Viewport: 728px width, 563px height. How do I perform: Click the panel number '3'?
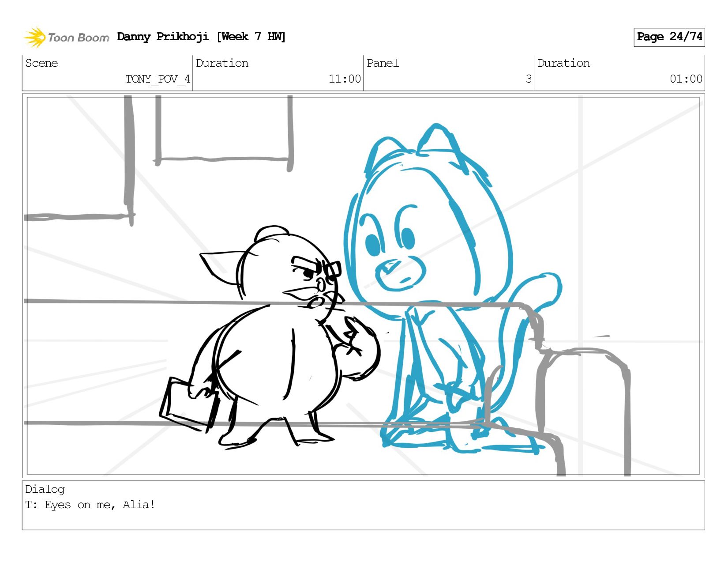pos(529,79)
